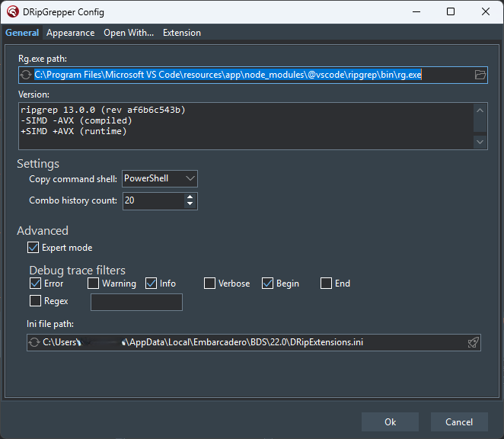504x439 pixels.
Task: Click into the Rg.exe path field
Action: coord(253,75)
